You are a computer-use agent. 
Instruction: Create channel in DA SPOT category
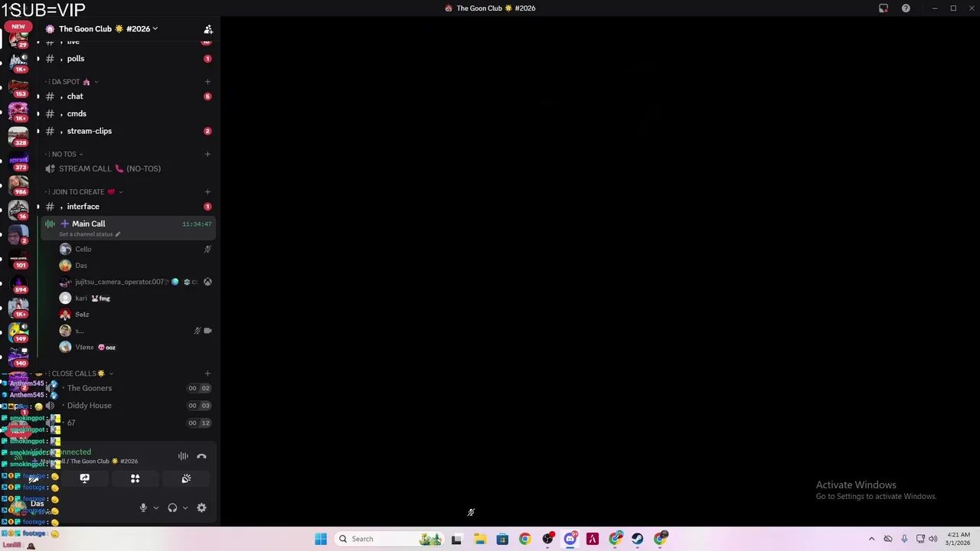(207, 82)
